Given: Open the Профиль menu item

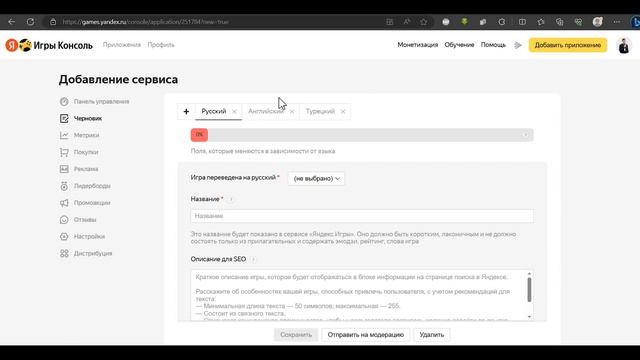Looking at the screenshot, I should pos(161,45).
